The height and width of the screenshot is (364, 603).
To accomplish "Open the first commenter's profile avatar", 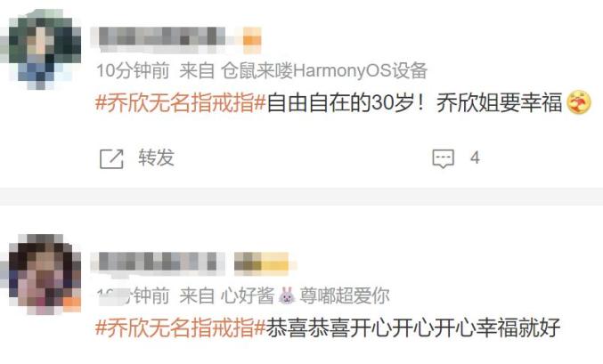I will tap(45, 51).
